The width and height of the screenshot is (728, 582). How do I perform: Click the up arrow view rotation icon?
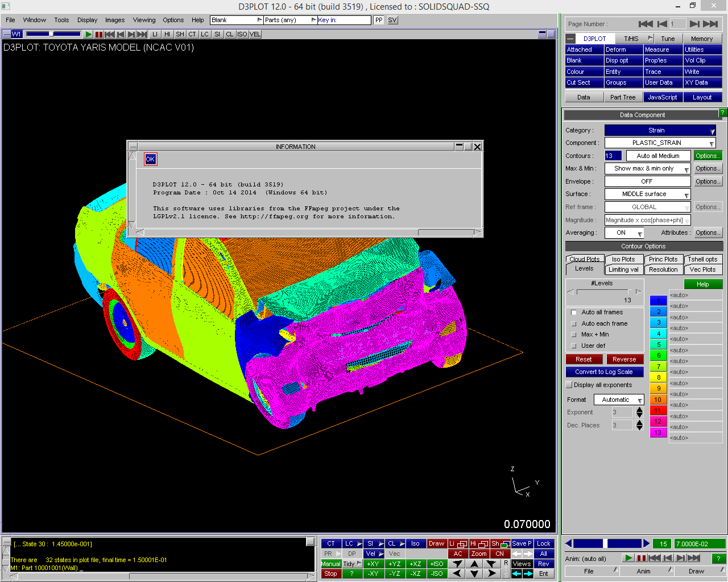tap(474, 564)
